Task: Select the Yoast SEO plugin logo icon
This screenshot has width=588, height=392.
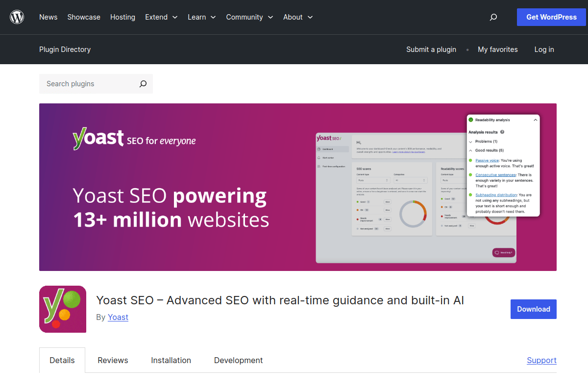Action: click(x=62, y=309)
